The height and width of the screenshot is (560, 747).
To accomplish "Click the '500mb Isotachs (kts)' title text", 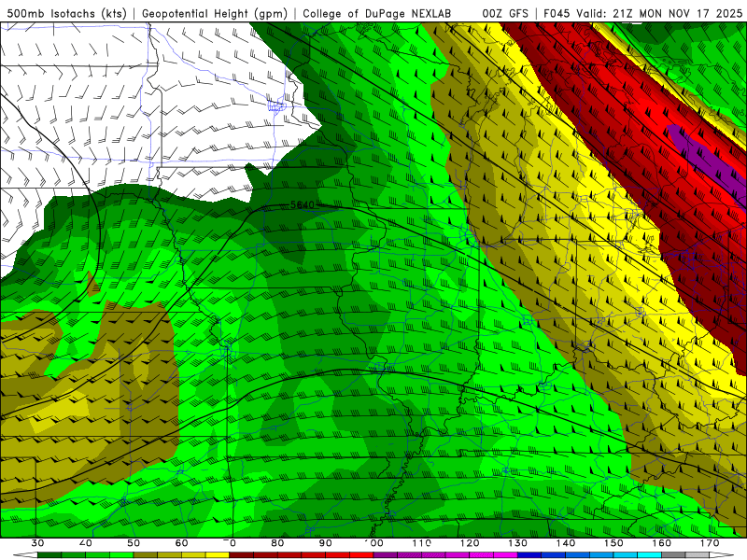I will tap(66, 13).
